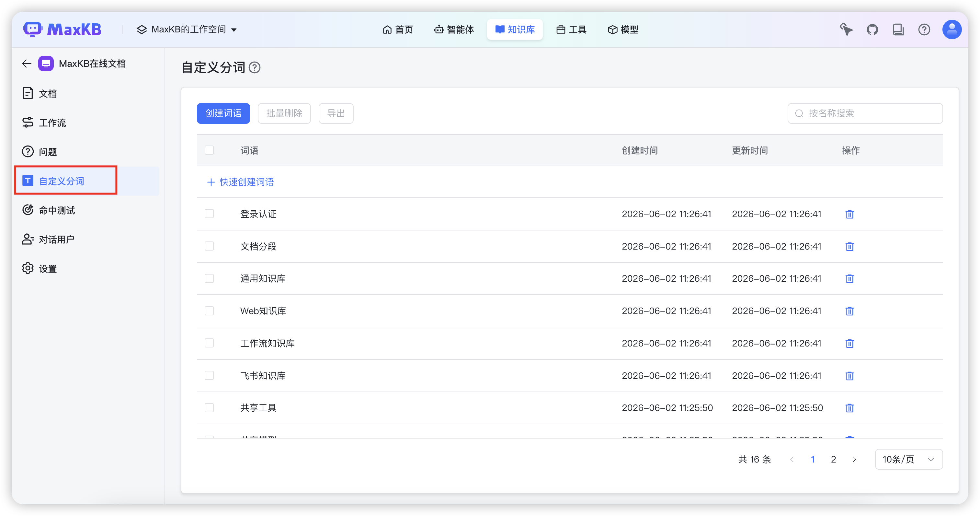Viewport: 980px width, 516px height.
Task: Click the 导出 button
Action: point(336,113)
